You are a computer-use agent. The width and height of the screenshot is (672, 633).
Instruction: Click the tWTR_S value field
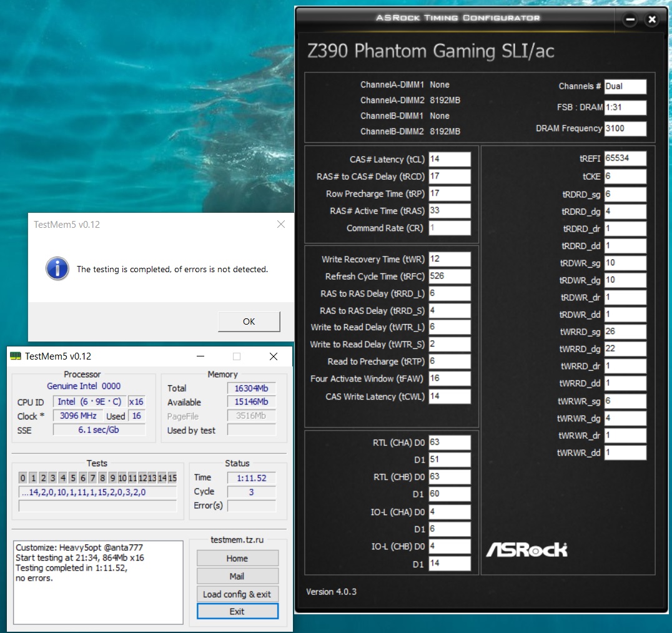(450, 344)
